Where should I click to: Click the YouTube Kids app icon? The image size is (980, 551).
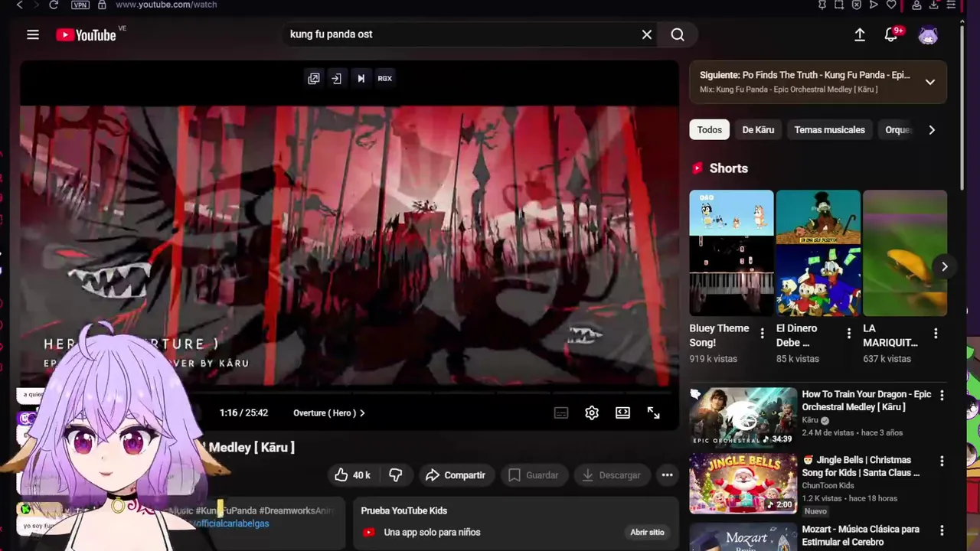369,533
